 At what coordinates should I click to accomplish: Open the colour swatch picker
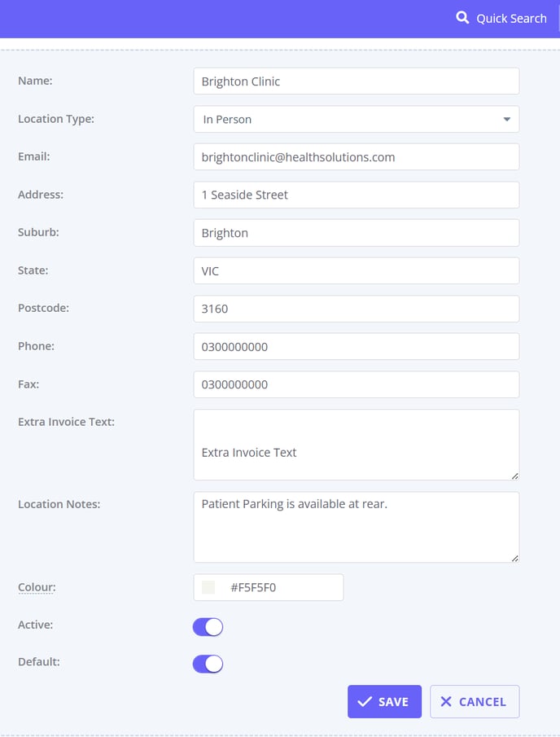pos(208,587)
